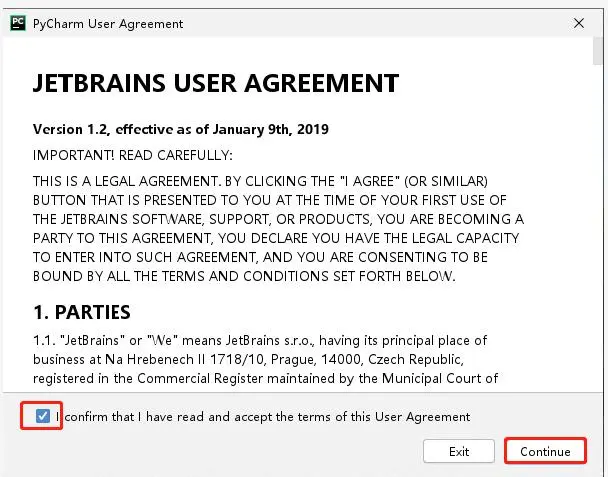Click the 'IMPORTANT! READ CAREFULLY:' line
This screenshot has height=477, width=608.
point(133,155)
